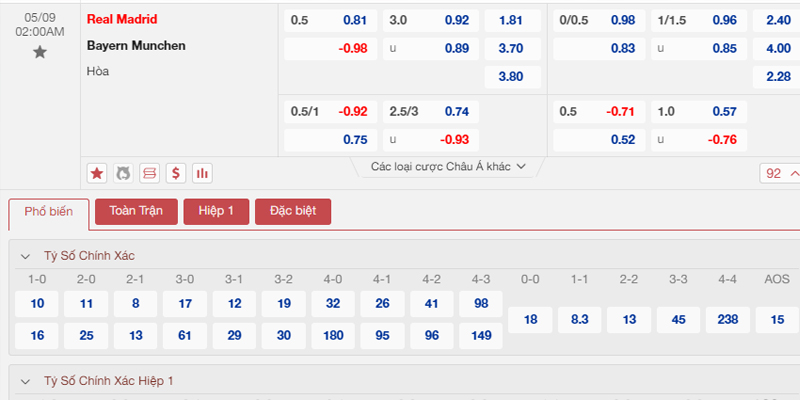Click the red star icon under Hòa

(96, 173)
